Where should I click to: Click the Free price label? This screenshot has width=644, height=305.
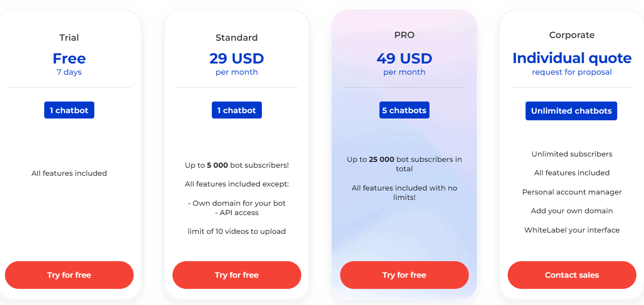(69, 58)
